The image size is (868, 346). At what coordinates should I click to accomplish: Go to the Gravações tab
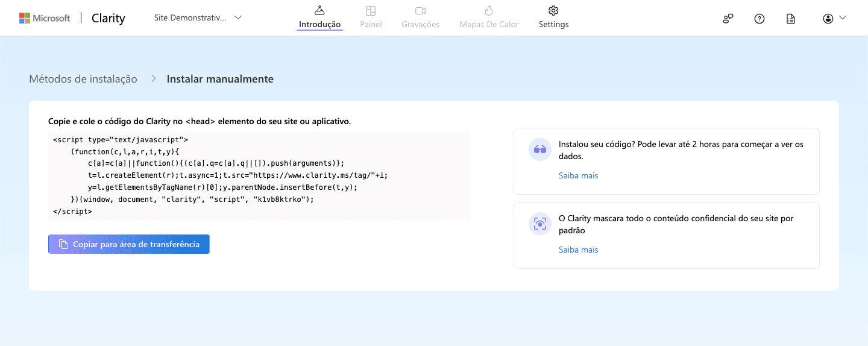[x=420, y=17]
